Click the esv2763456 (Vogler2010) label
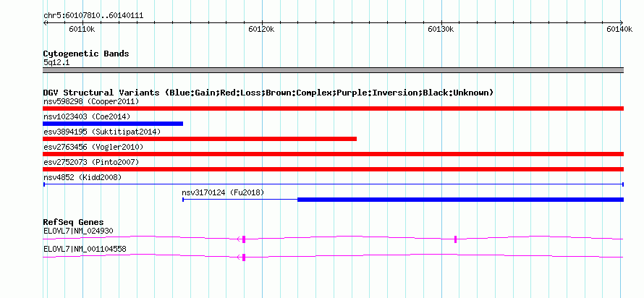Viewport: 644px width, 298px height. (93, 147)
